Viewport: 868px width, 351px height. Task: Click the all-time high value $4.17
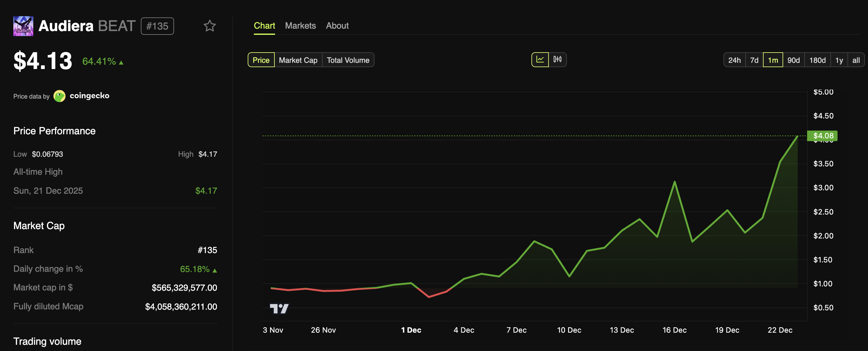(x=206, y=191)
